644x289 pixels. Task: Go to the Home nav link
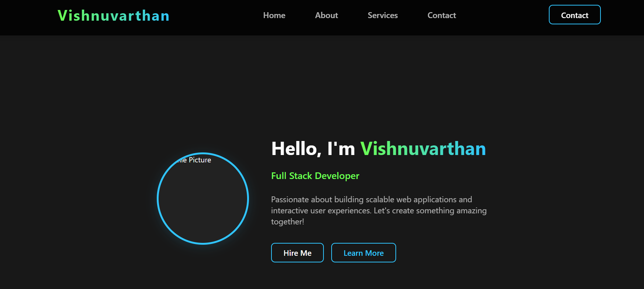pyautogui.click(x=274, y=16)
